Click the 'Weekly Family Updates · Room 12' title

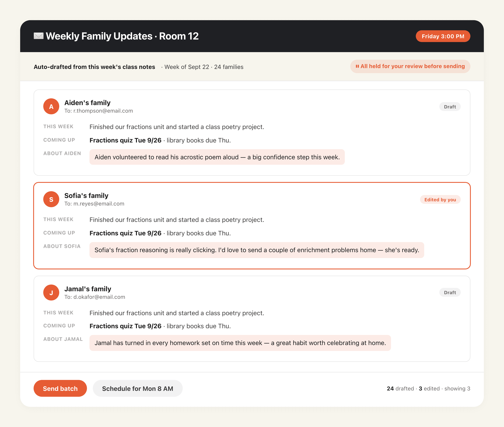pyautogui.click(x=122, y=36)
